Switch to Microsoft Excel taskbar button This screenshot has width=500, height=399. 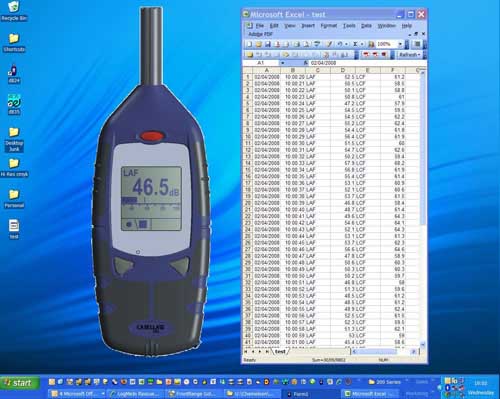(x=370, y=394)
